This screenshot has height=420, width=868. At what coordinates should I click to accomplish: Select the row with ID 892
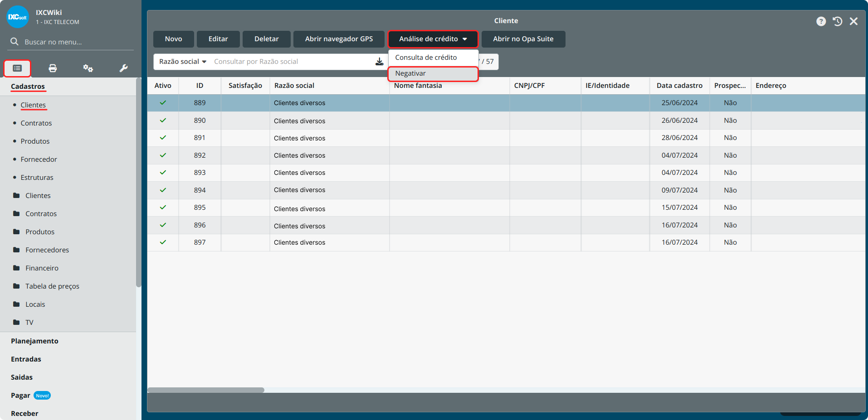tap(506, 155)
